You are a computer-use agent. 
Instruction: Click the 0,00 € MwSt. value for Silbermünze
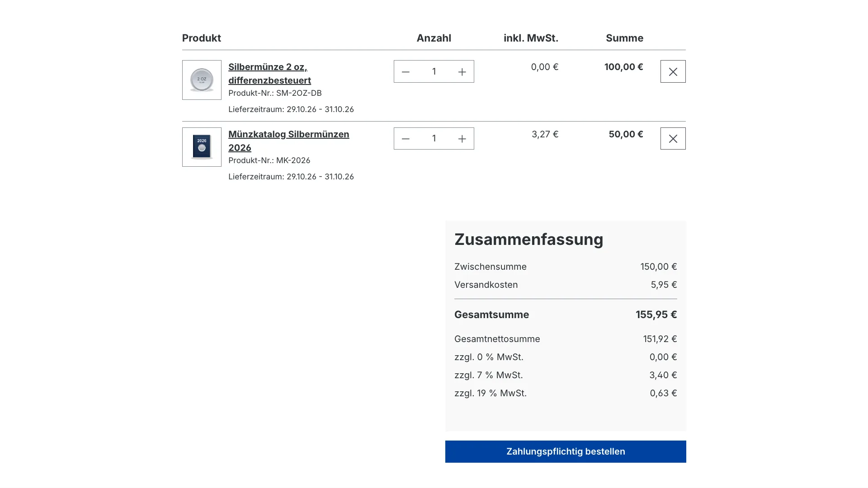[x=544, y=67]
